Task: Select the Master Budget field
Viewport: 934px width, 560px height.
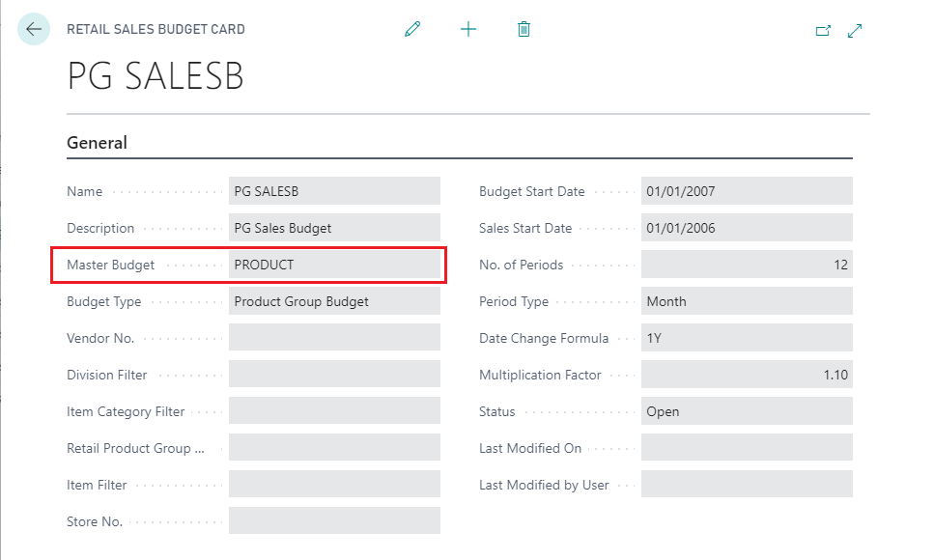Action: 334,265
